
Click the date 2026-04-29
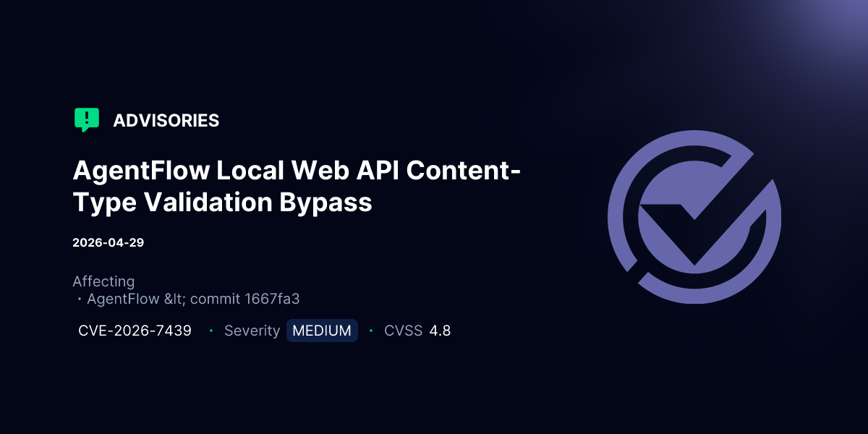coord(109,242)
